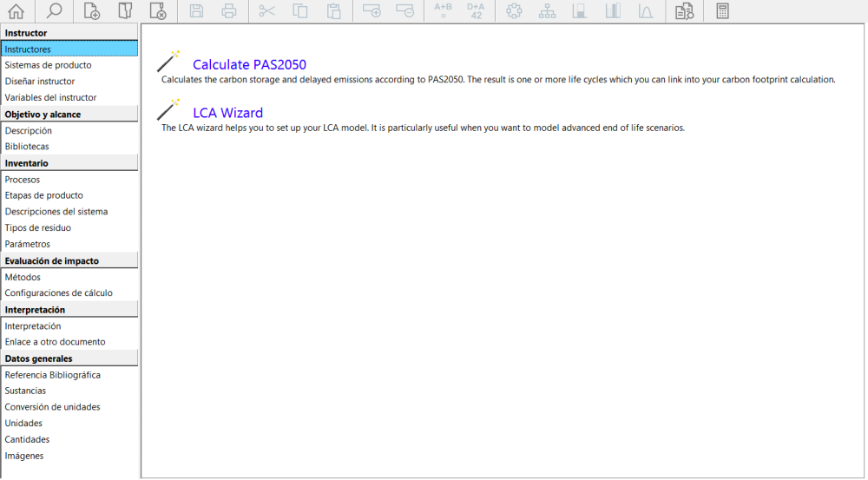
Task: Open the Calculate PAS2050 wizard link
Action: click(x=249, y=65)
